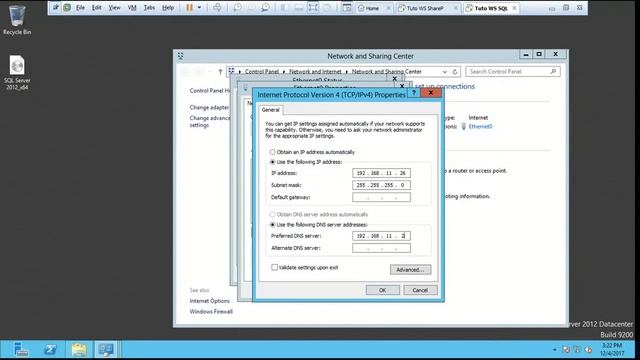Screen dimensions: 640x360
Task: Click Network and Internet in breadcrumb
Action: 315,71
